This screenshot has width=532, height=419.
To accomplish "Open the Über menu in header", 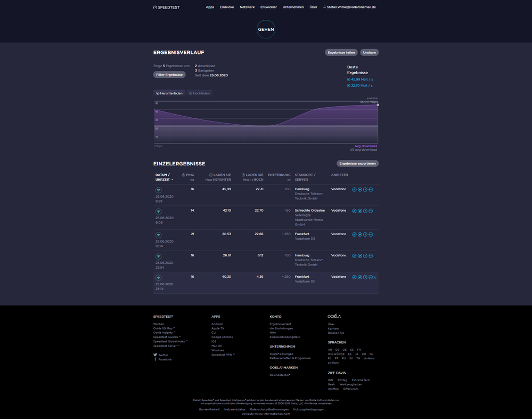I will point(313,7).
